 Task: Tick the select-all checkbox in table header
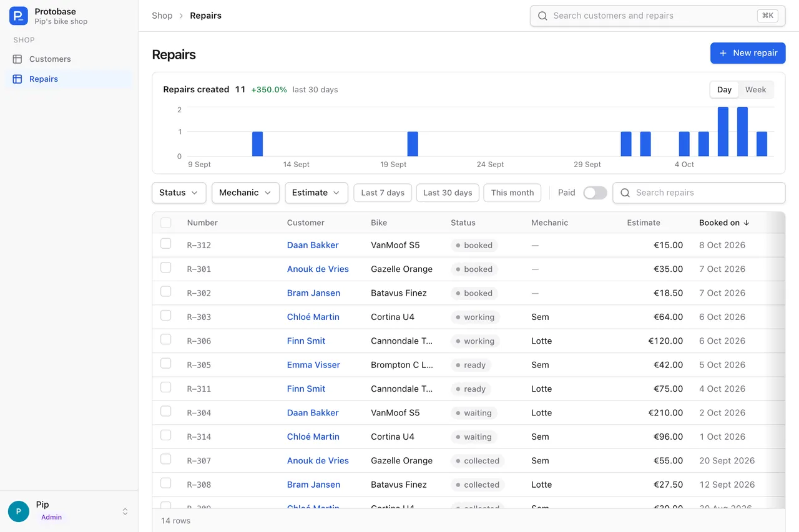(165, 223)
